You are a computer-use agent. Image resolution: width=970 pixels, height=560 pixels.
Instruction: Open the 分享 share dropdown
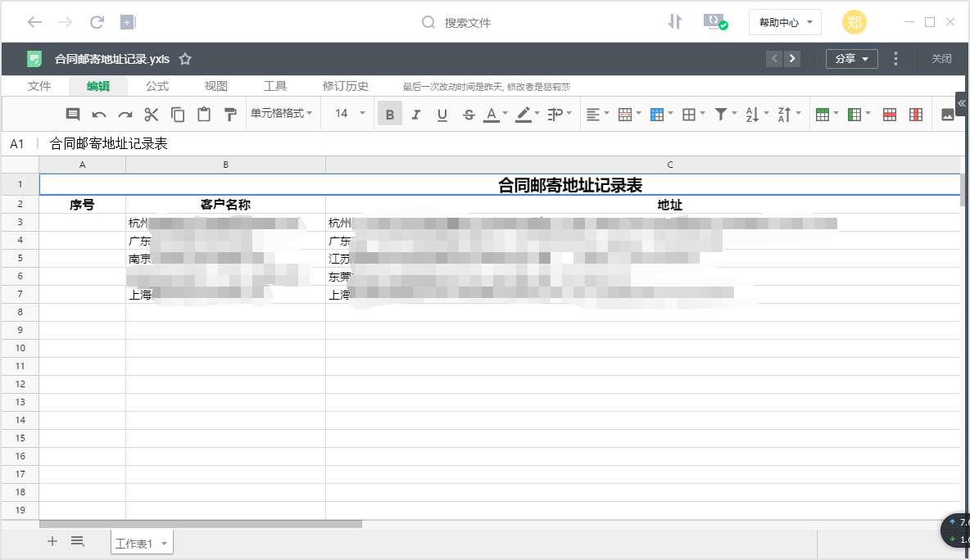(851, 59)
